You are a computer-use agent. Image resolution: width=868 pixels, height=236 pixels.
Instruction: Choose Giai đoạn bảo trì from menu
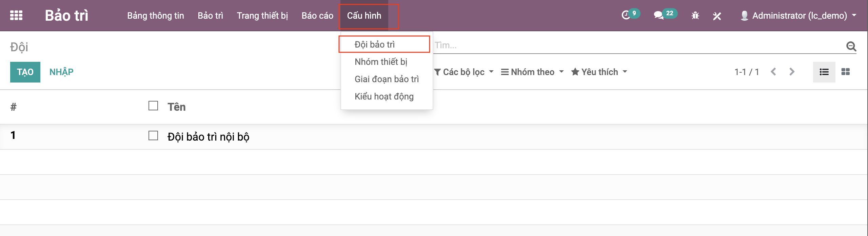coord(387,79)
